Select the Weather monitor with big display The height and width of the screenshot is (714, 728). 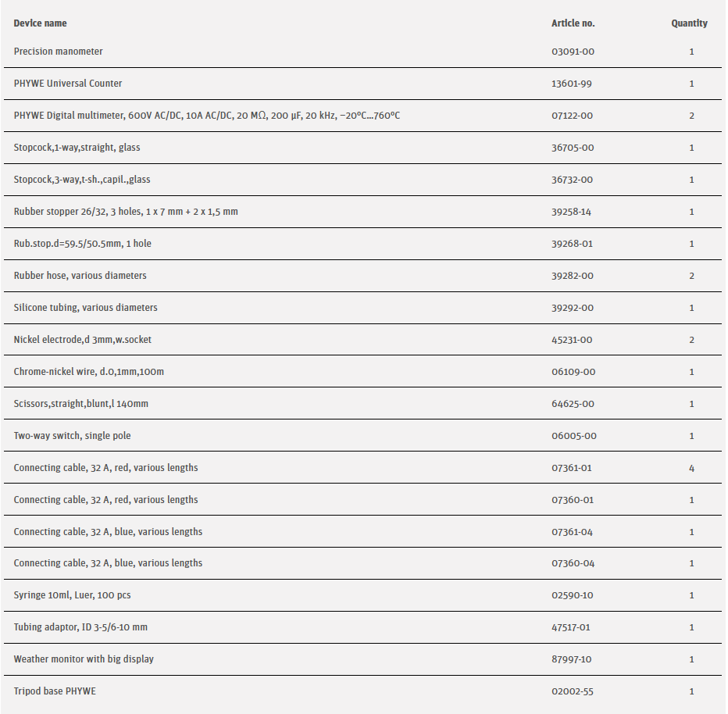click(x=84, y=659)
